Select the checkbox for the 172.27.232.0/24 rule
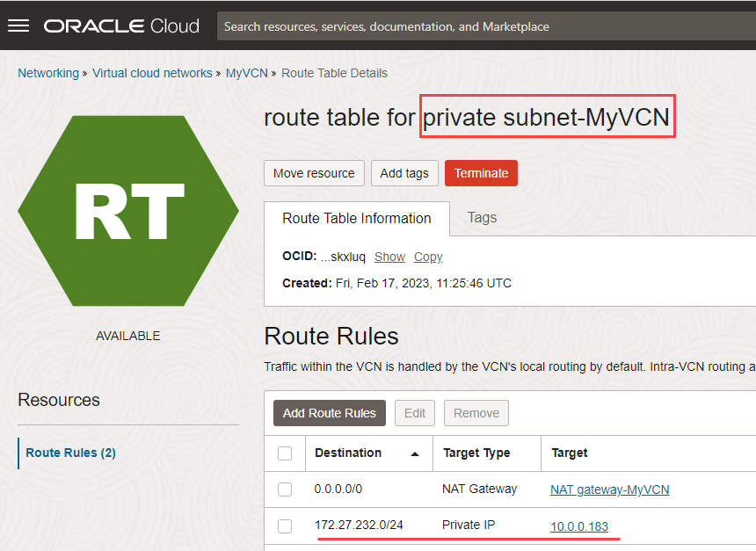Viewport: 756px width, 551px height. coord(285,526)
